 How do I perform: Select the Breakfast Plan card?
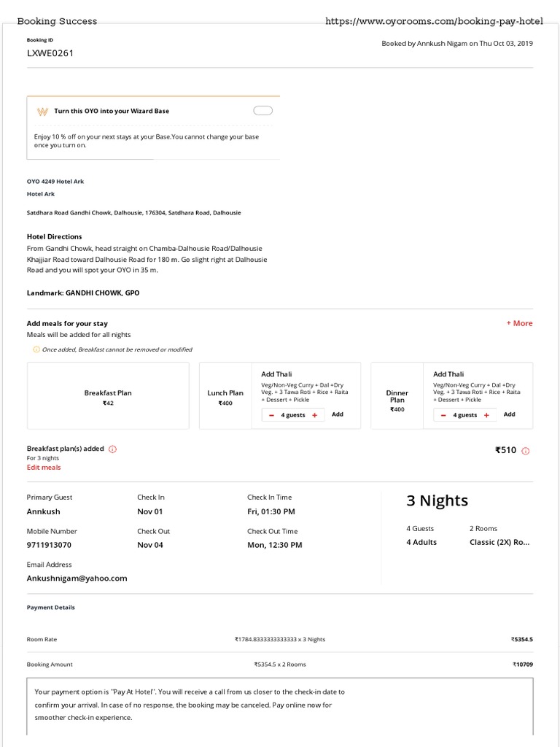click(x=108, y=396)
